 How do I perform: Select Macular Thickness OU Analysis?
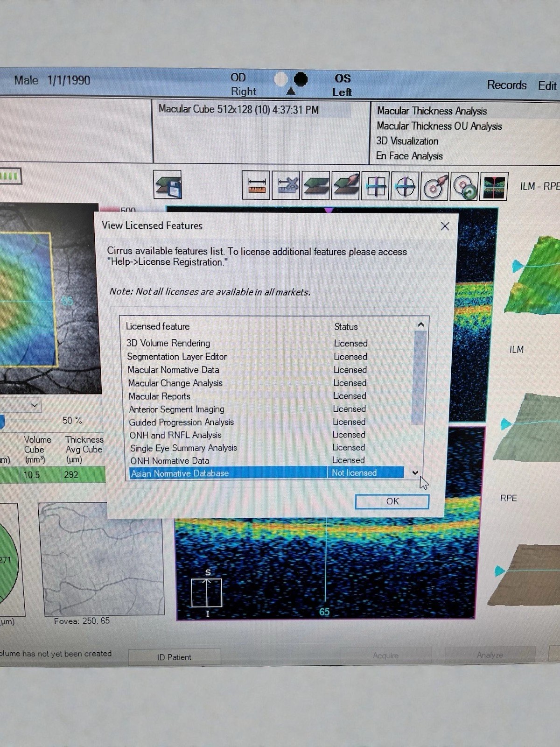(x=439, y=126)
